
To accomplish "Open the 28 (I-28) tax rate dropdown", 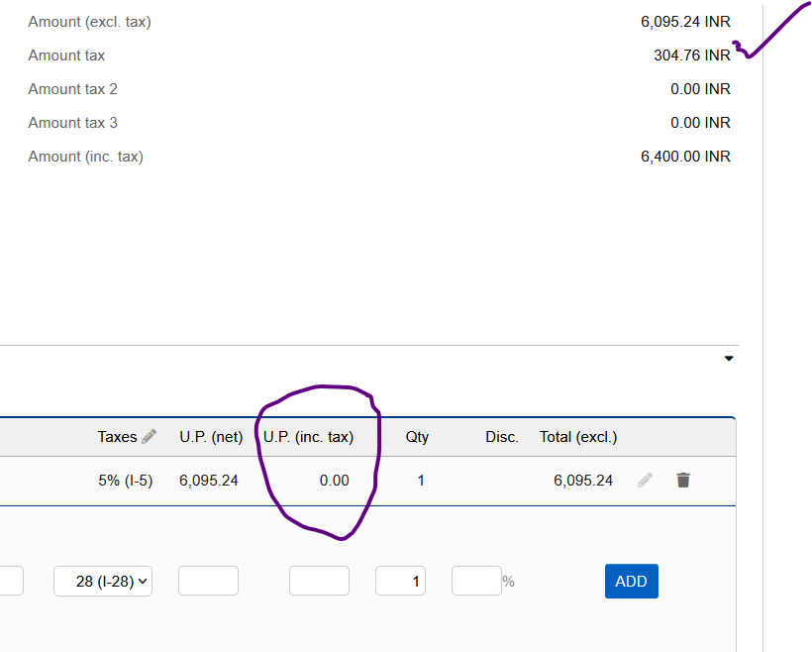I will pyautogui.click(x=103, y=582).
